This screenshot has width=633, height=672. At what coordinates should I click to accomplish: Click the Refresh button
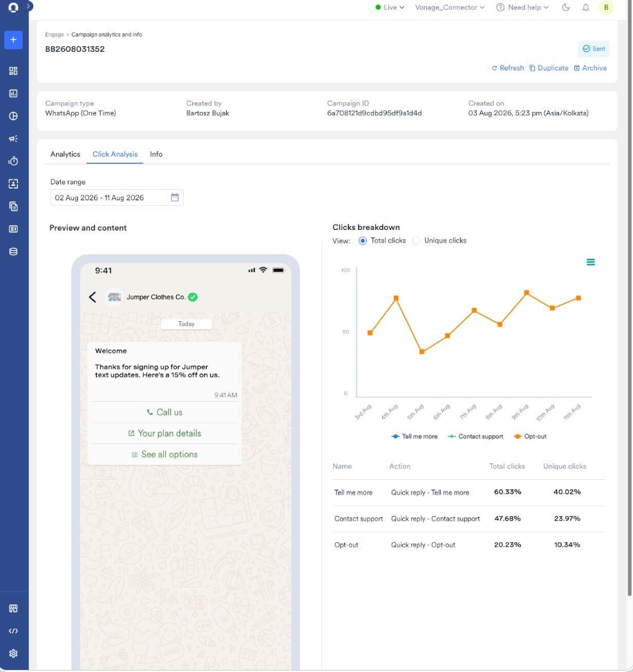pyautogui.click(x=508, y=68)
